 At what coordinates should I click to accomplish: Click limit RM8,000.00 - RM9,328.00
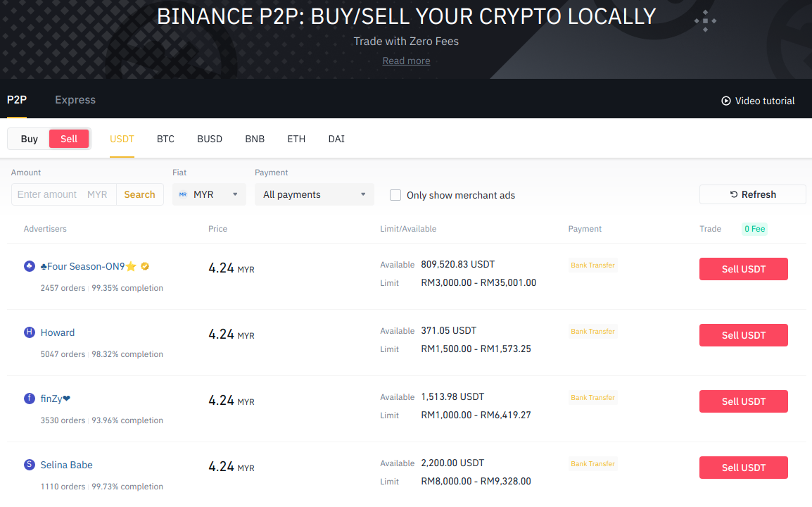pyautogui.click(x=476, y=481)
